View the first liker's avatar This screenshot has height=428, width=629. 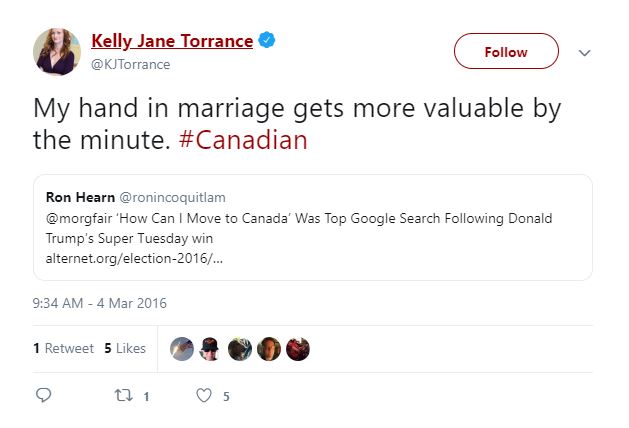click(181, 348)
